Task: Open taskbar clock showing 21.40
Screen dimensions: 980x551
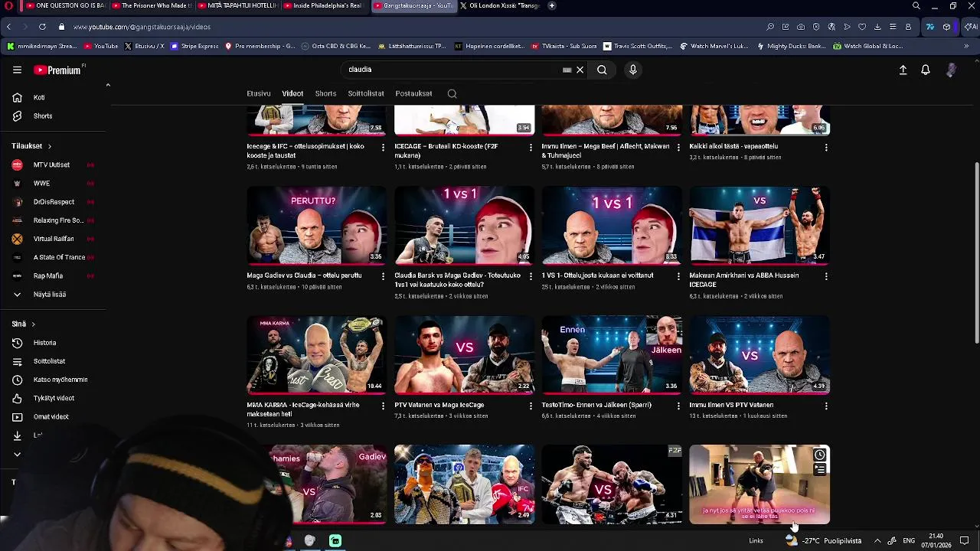Action: point(935,541)
